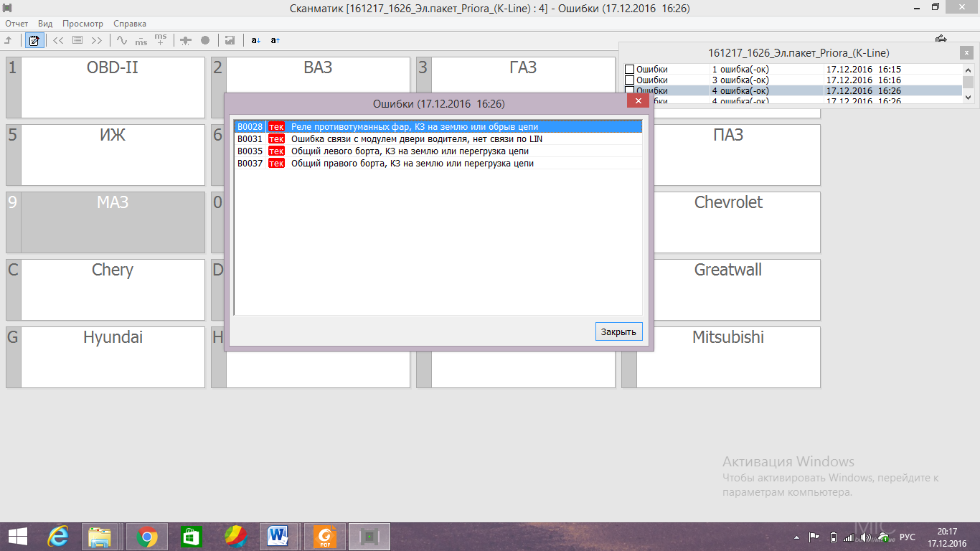Click the up-arrow return icon in toolbar
This screenshot has width=980, height=551.
9,40
